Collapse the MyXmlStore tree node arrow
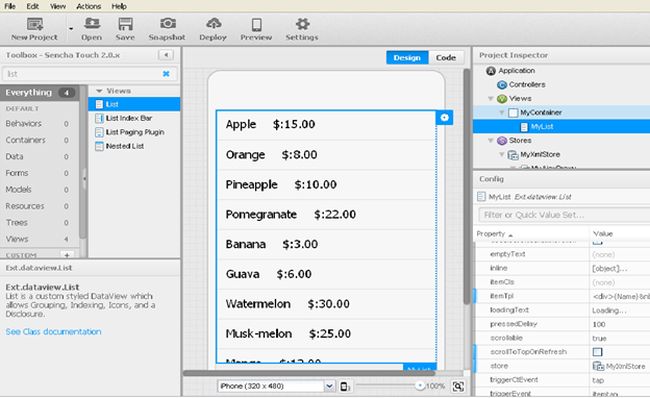The width and height of the screenshot is (650, 398). (502, 155)
